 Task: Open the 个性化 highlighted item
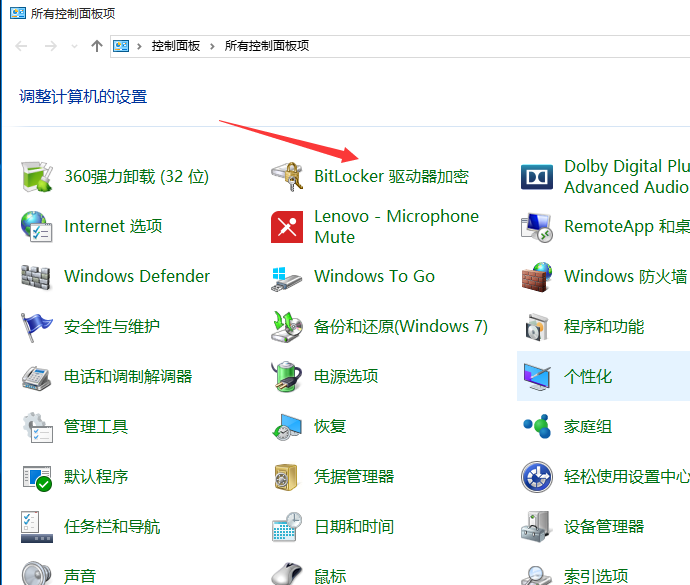[603, 376]
